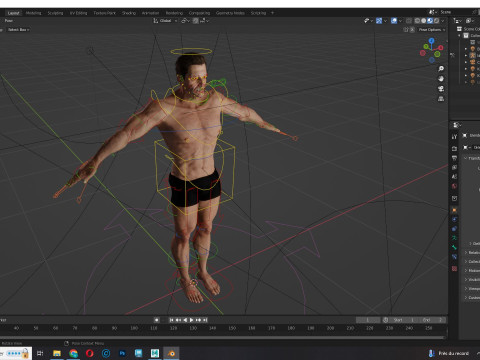Open the Global transform orientation dropdown
This screenshot has width=480, height=360.
[x=165, y=21]
